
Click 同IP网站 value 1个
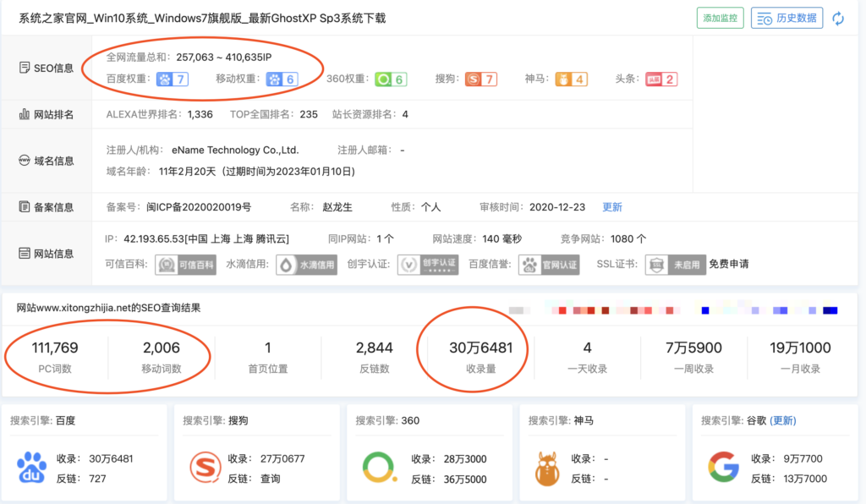tap(386, 239)
